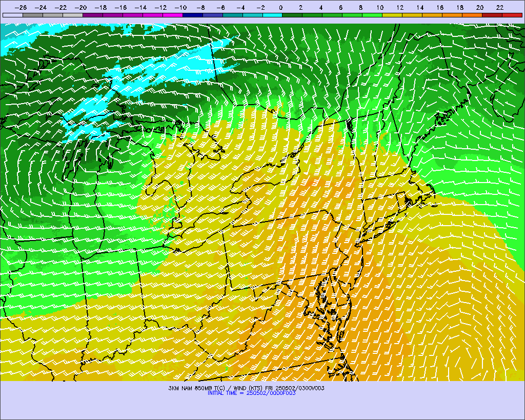Click the legend swatch between -24 and -22
This screenshot has width=525, height=420.
[53, 15]
